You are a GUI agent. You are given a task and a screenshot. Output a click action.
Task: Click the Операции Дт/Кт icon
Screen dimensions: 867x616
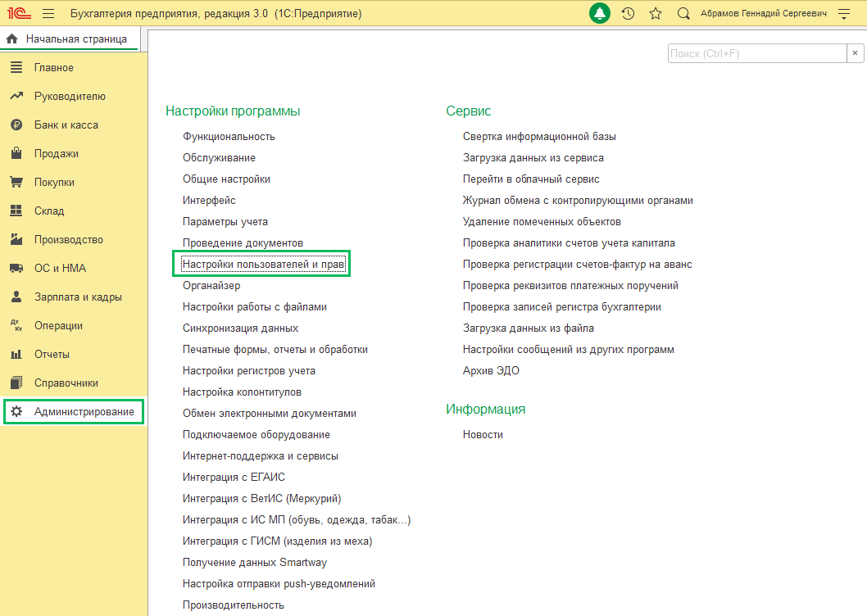pyautogui.click(x=16, y=326)
